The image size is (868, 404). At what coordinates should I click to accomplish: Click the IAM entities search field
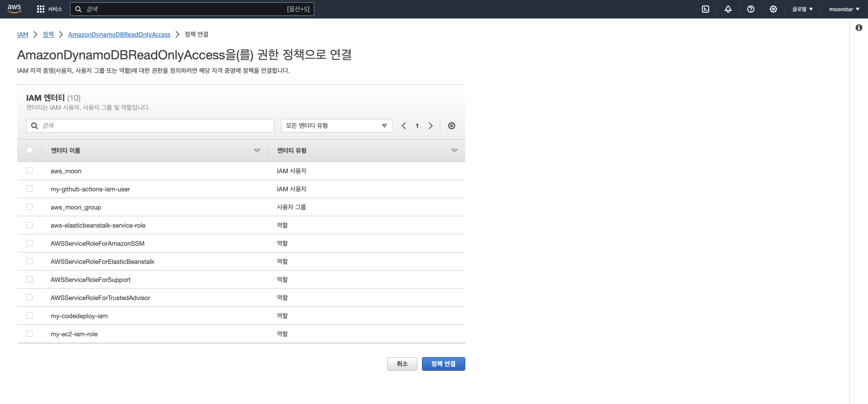click(155, 126)
